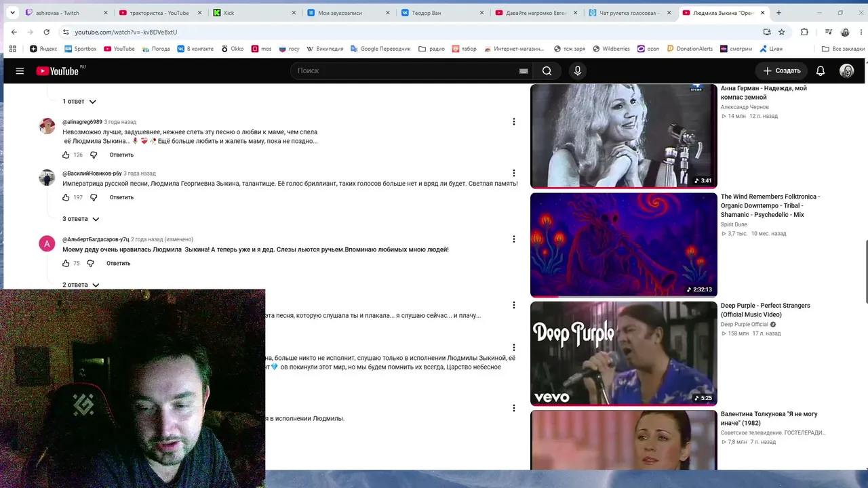The image size is (868, 488).
Task: Open browser extensions puzzle icon
Action: click(804, 32)
